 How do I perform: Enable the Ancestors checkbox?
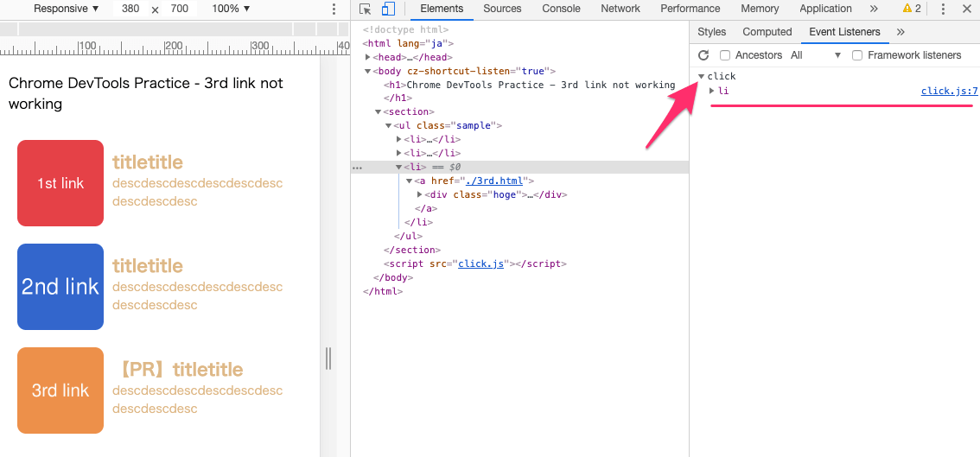point(726,55)
